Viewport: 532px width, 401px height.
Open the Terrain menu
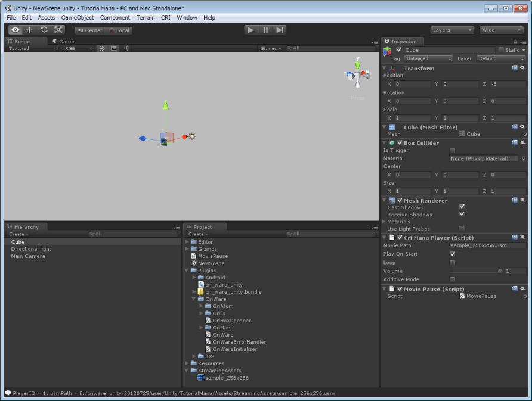coord(146,18)
